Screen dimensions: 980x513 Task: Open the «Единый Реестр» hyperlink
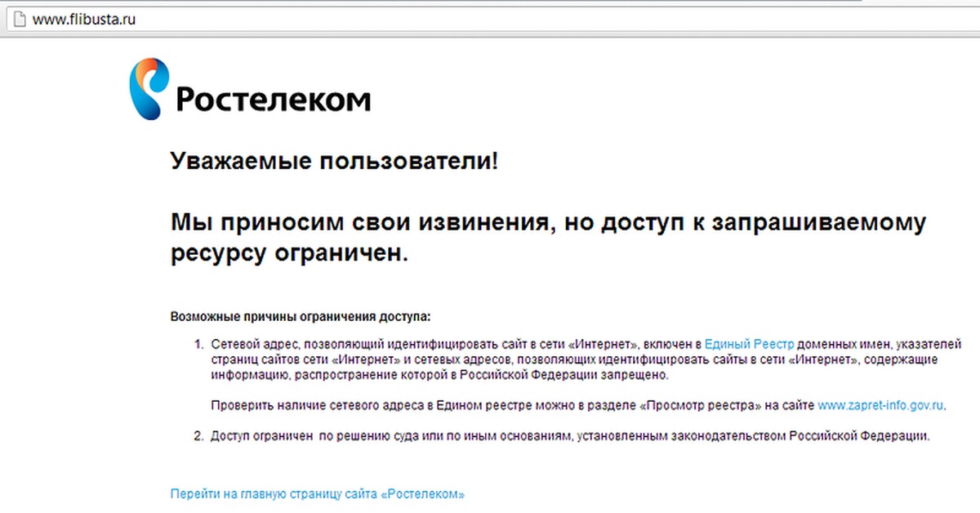pyautogui.click(x=749, y=344)
